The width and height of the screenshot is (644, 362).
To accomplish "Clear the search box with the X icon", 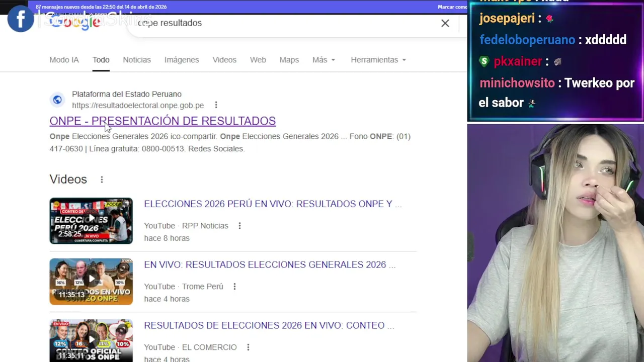I will [x=445, y=23].
